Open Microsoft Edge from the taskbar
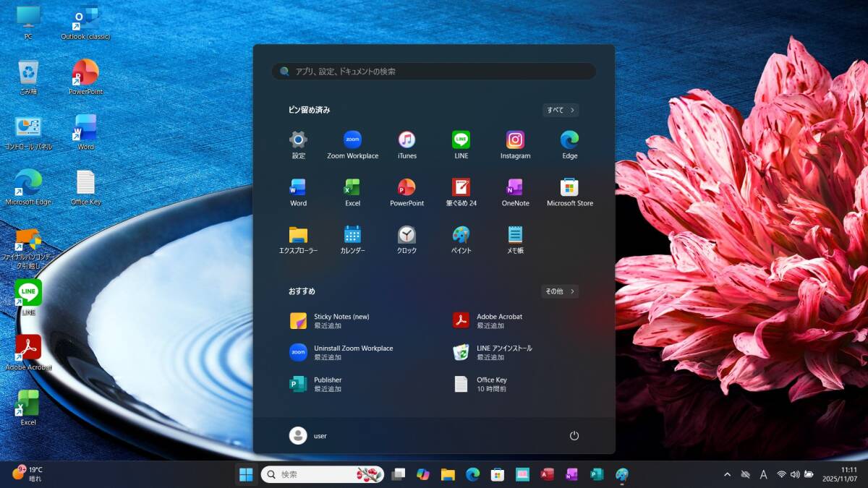868x488 pixels. (472, 474)
